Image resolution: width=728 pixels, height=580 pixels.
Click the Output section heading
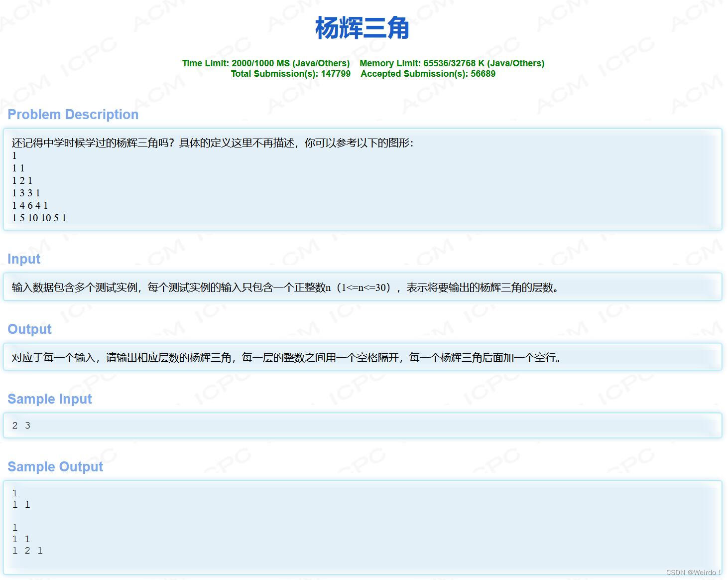(x=29, y=329)
